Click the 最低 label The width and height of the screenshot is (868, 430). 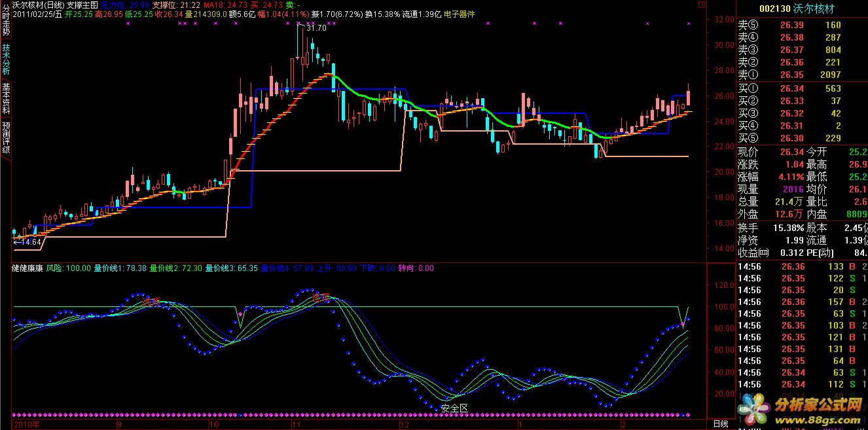tap(816, 177)
